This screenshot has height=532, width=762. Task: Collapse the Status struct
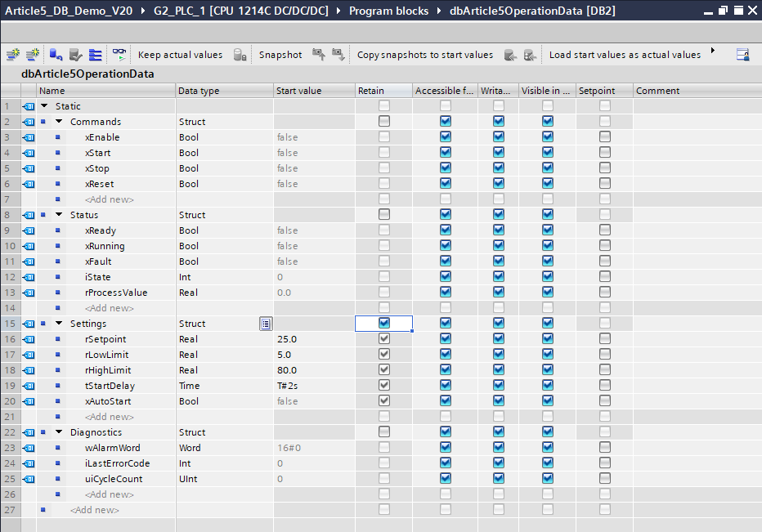(x=59, y=215)
